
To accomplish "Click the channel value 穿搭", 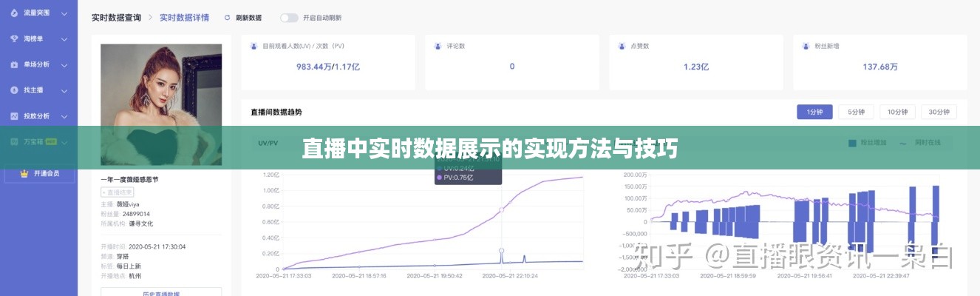I will 123,256.
